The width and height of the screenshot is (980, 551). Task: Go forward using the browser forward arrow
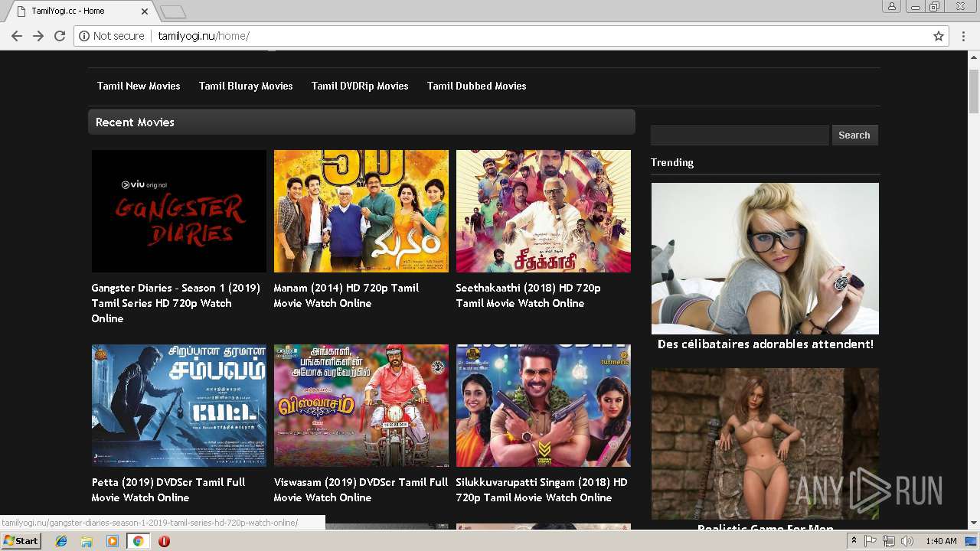point(38,36)
